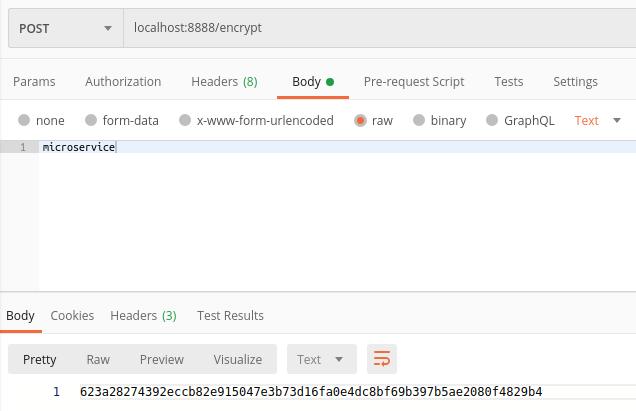
Task: Switch to Params tab
Action: [34, 81]
